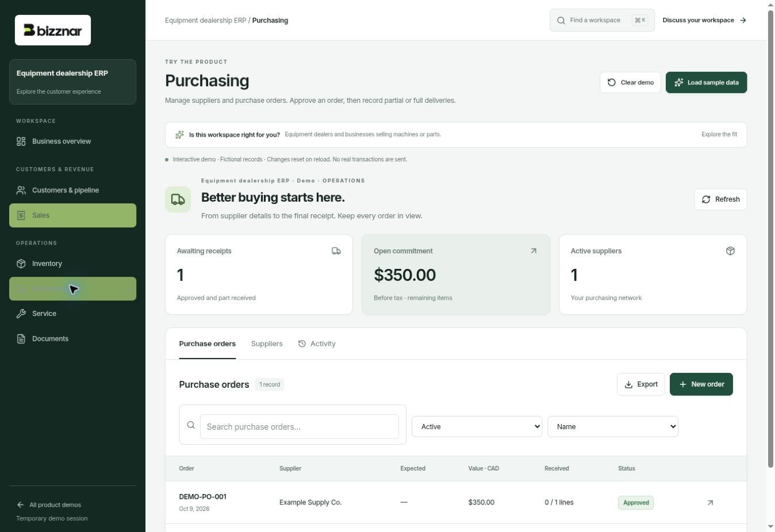Open the Explore the fit link

coord(719,134)
